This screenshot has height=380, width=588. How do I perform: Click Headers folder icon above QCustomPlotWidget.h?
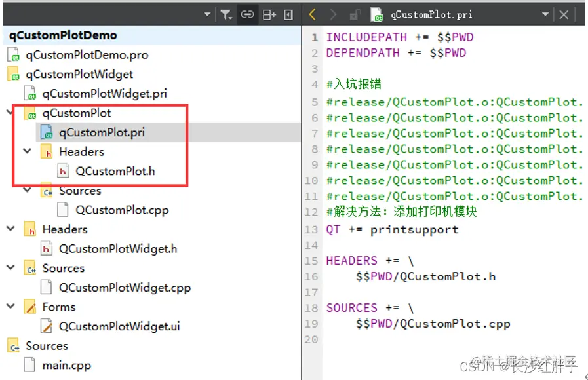click(x=29, y=229)
